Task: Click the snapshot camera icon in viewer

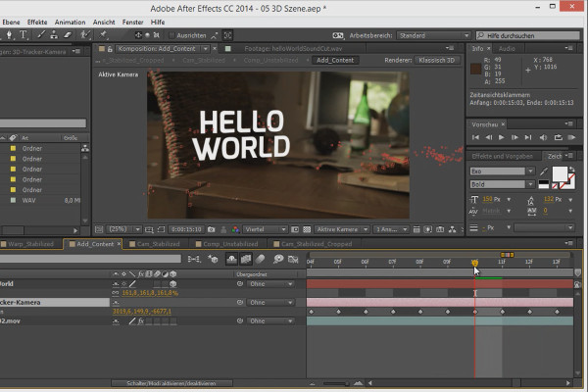Action: point(211,229)
